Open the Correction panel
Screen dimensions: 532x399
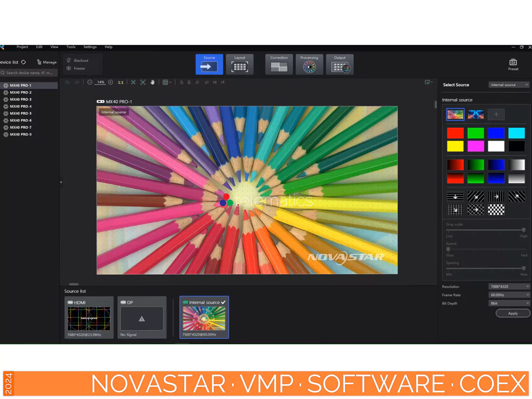(x=279, y=65)
